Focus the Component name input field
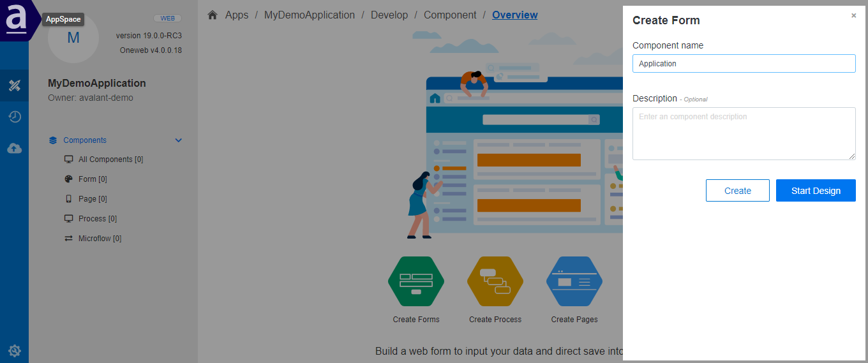The width and height of the screenshot is (868, 363). click(744, 63)
